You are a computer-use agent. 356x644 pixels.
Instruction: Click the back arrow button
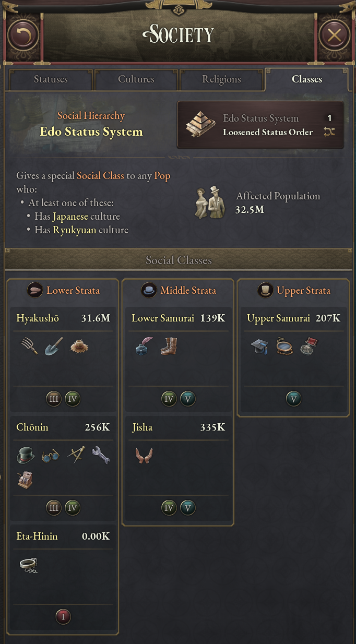(x=23, y=35)
